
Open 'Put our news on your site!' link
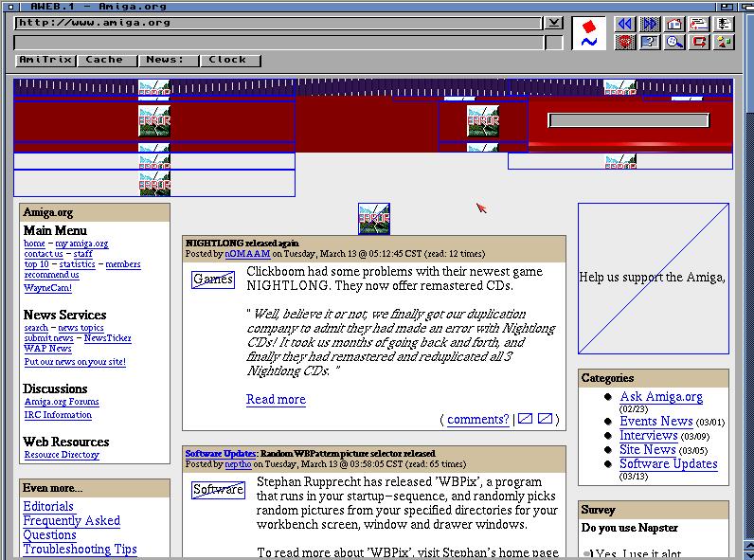point(75,362)
